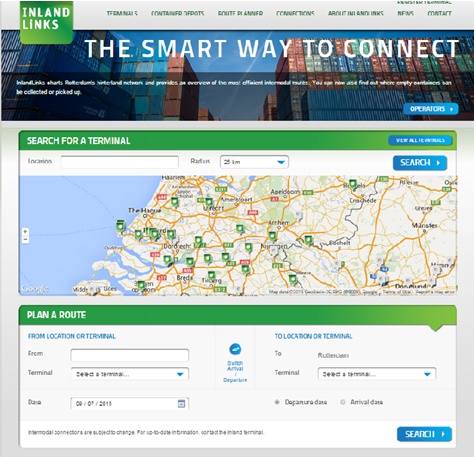Click the InlandLinks logo

pos(46,22)
